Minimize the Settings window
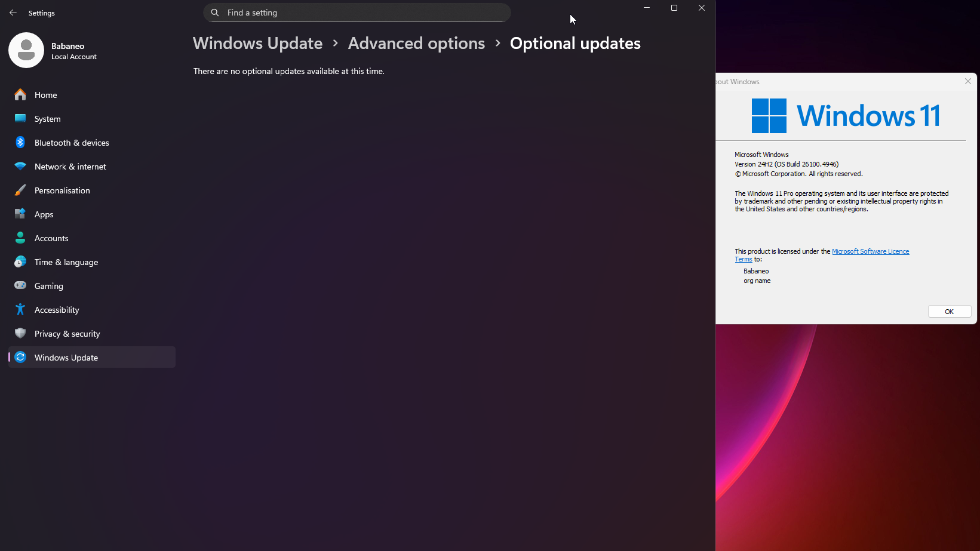Image resolution: width=980 pixels, height=551 pixels. point(646,8)
